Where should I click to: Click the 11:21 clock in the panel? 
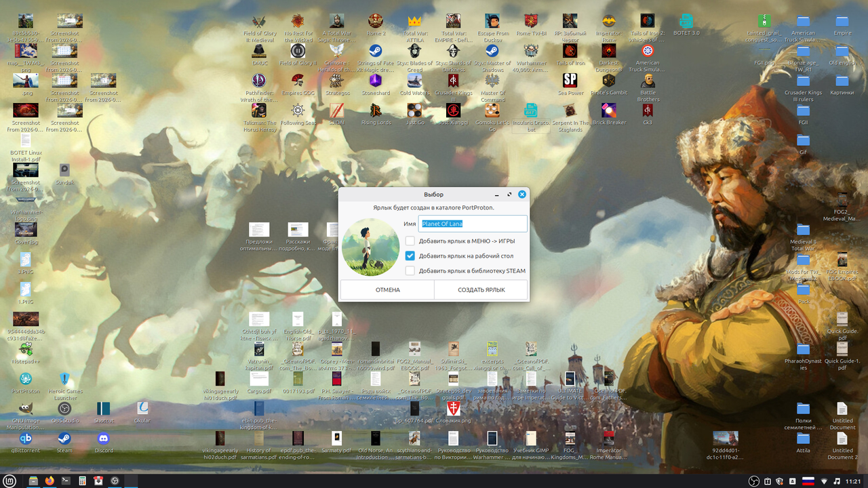pyautogui.click(x=854, y=481)
